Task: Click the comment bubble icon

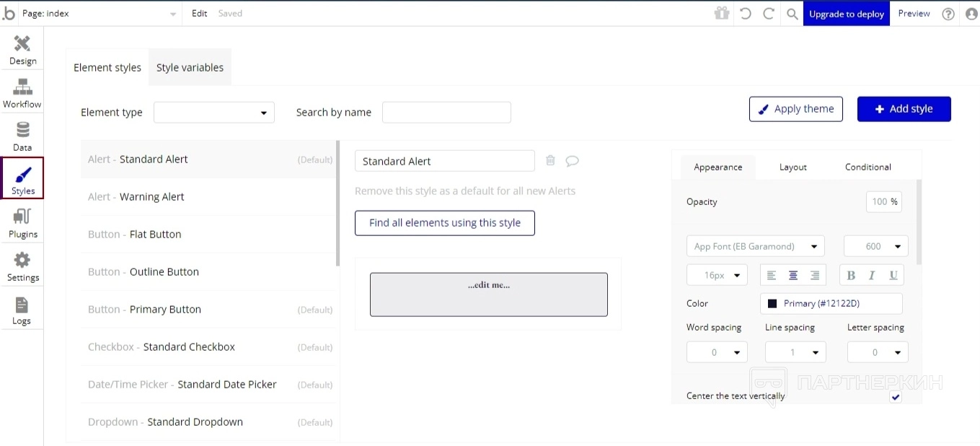Action: [x=572, y=161]
